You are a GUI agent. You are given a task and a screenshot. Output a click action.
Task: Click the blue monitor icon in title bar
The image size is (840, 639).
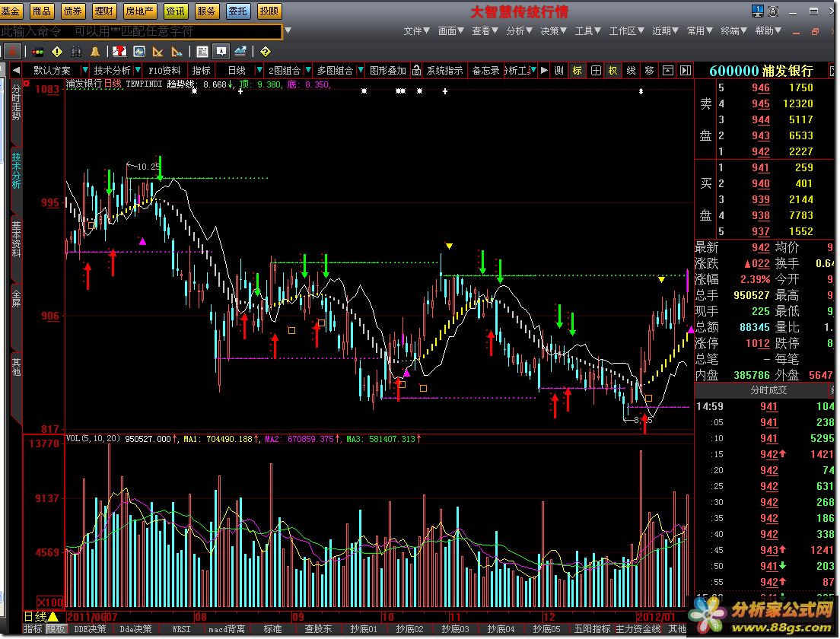tap(757, 11)
